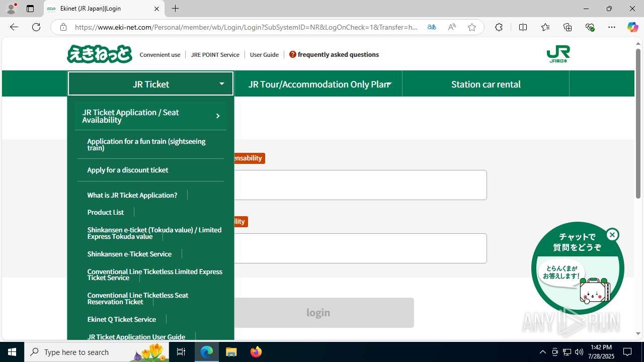644x362 pixels.
Task: Open the browser profile icon
Action: pos(11,9)
